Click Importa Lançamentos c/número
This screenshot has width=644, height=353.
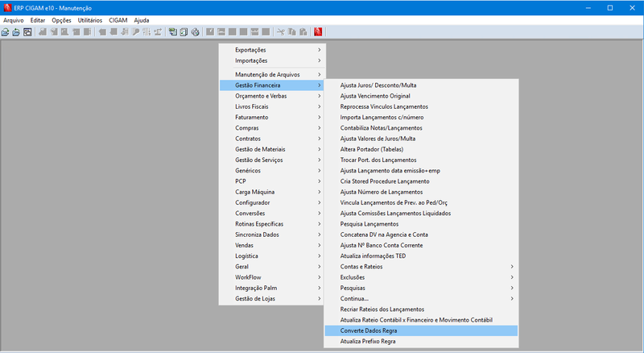click(421, 117)
